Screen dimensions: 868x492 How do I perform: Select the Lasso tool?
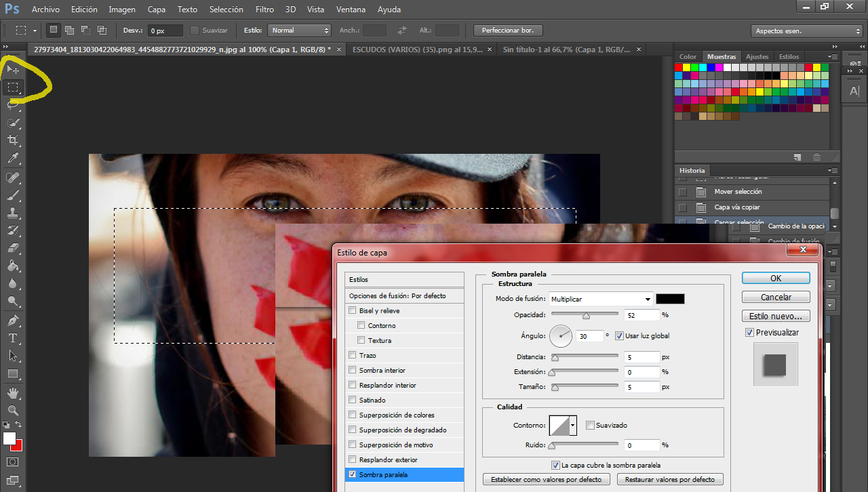[13, 105]
